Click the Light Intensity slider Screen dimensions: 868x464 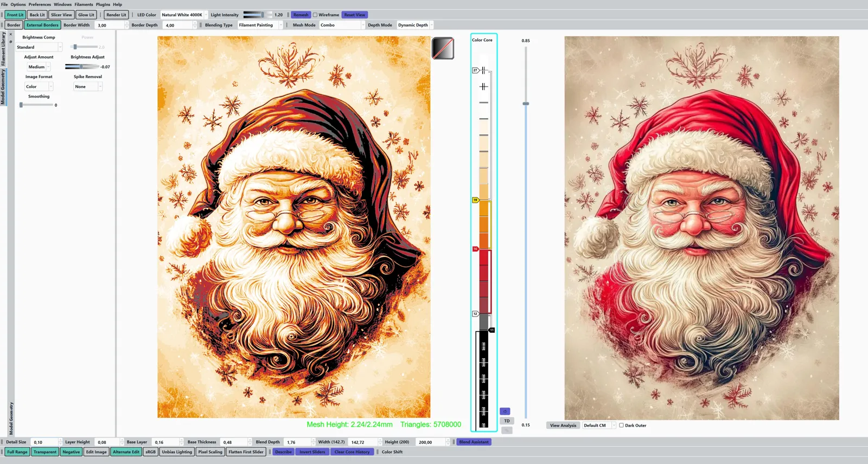pyautogui.click(x=257, y=15)
